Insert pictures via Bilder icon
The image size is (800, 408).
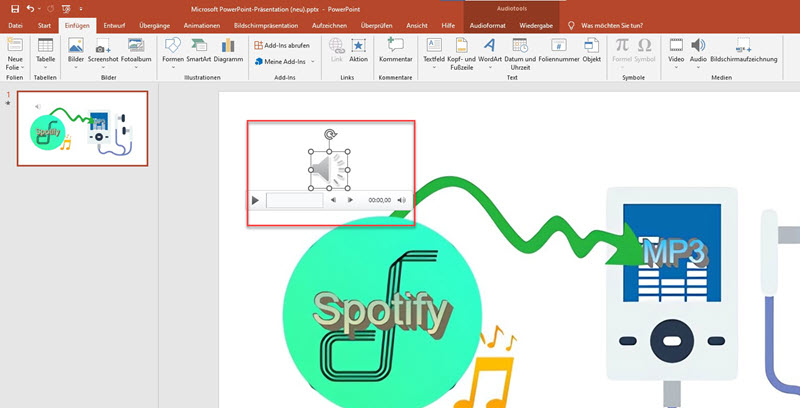click(76, 45)
